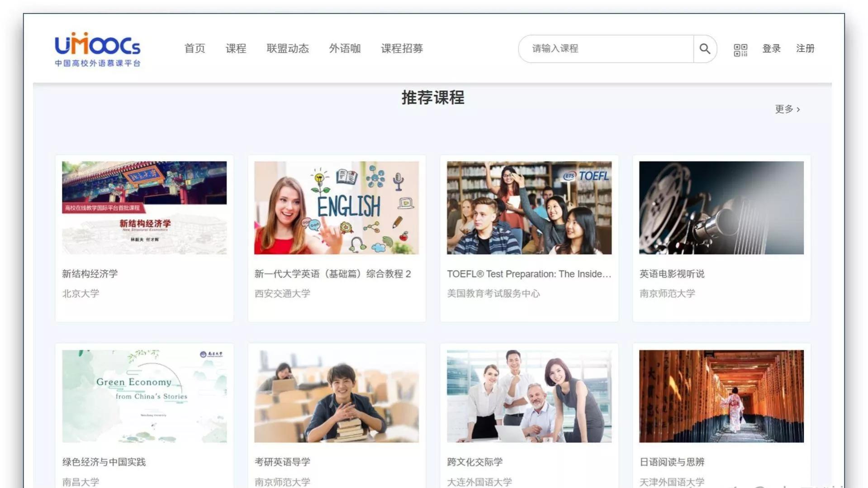Click the search magnifier icon
Screen dimensions: 868x488
click(x=705, y=48)
